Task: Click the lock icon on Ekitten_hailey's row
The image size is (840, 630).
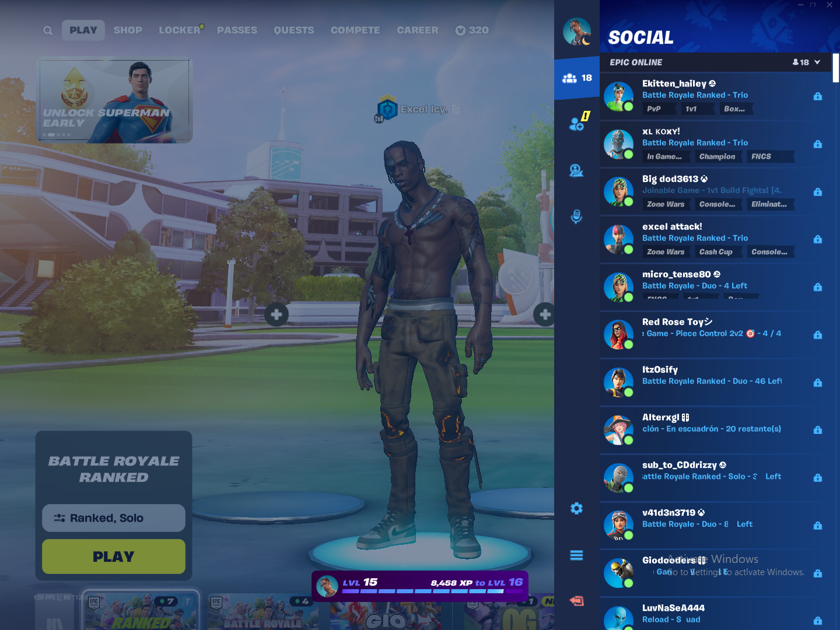Action: [x=818, y=96]
